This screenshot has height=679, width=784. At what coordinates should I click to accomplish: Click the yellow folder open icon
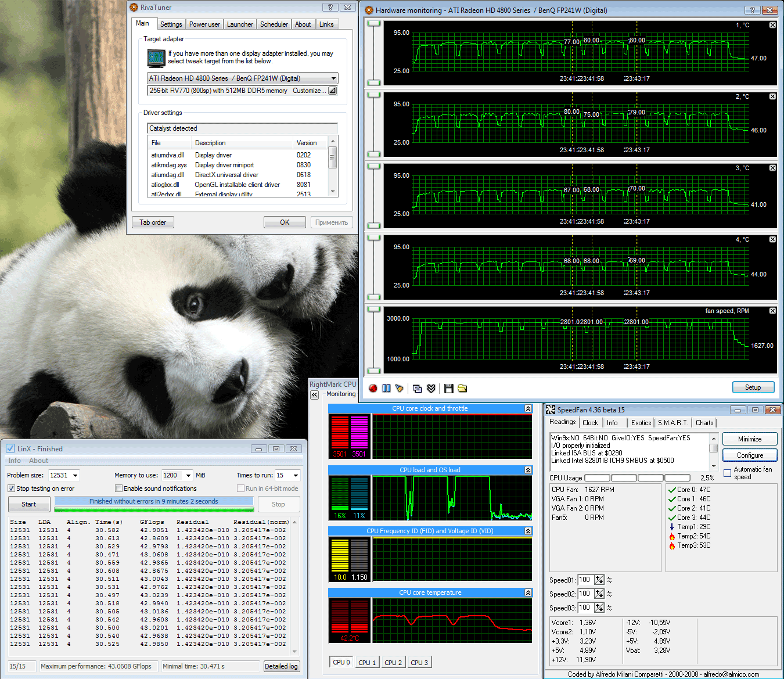click(x=462, y=389)
